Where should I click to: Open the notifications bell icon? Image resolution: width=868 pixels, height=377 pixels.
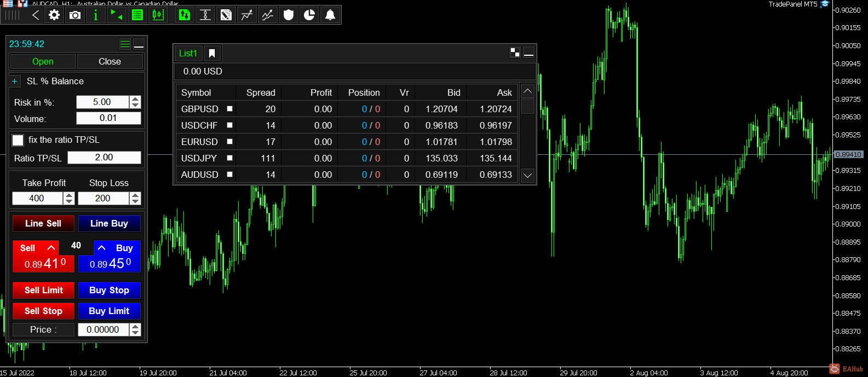coord(330,15)
